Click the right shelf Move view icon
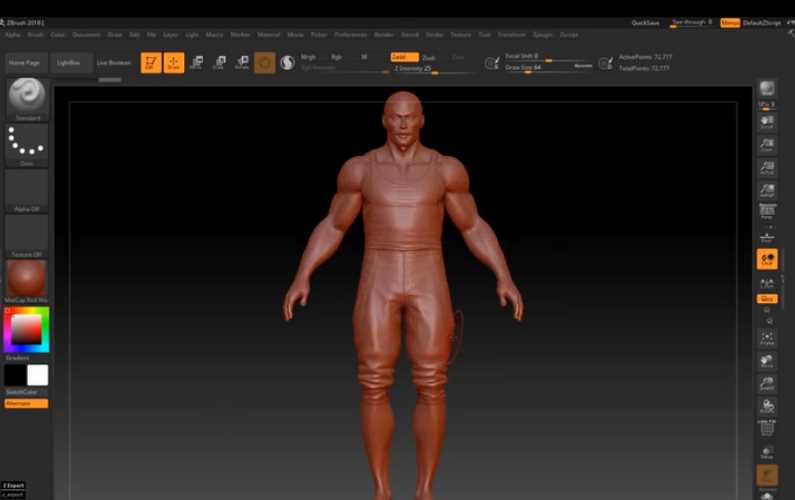The width and height of the screenshot is (795, 500). coord(767,361)
